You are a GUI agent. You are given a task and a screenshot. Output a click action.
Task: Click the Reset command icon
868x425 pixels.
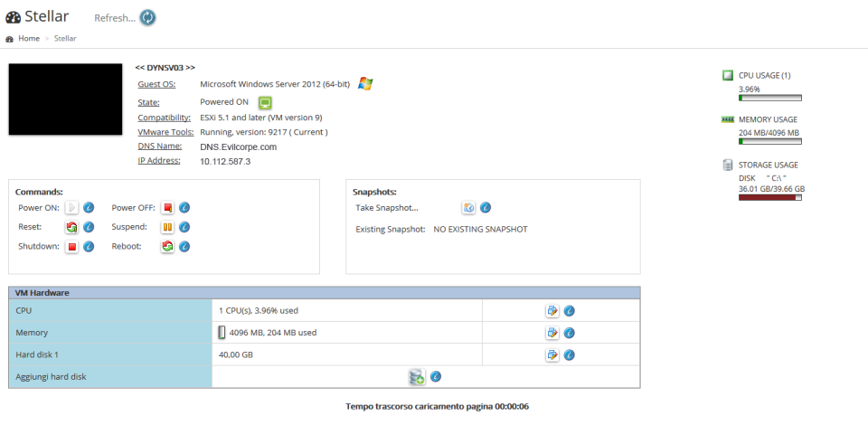click(x=71, y=227)
